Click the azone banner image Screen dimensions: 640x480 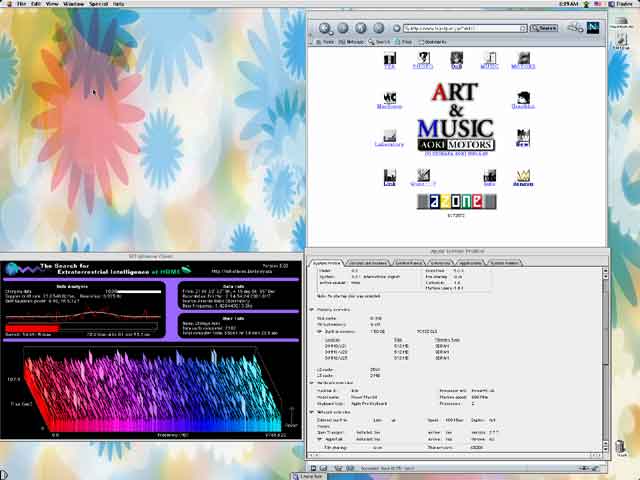pos(456,202)
